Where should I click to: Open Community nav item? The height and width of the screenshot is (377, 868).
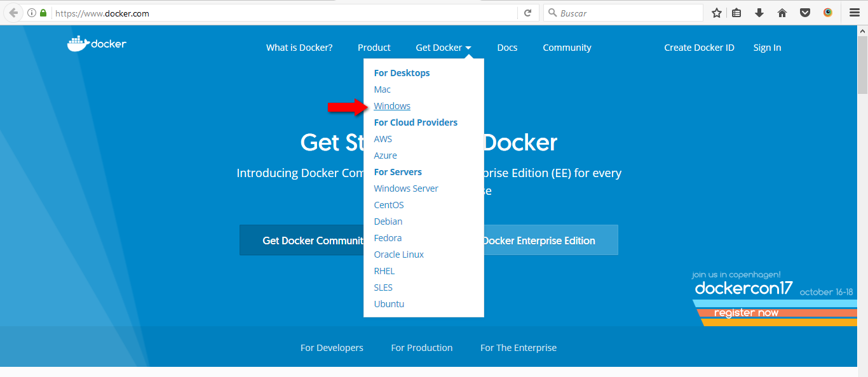[x=567, y=48]
